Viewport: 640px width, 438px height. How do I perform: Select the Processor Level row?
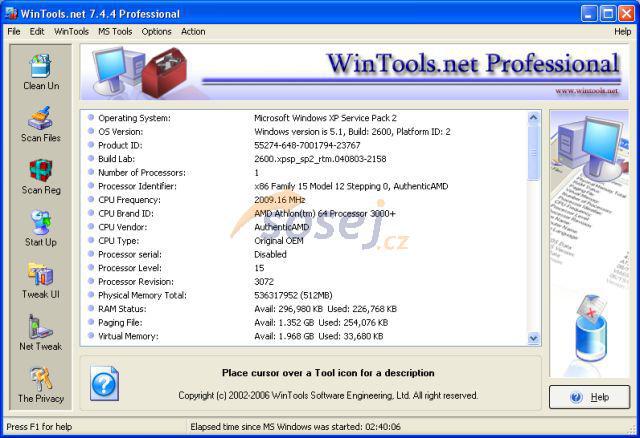tap(306, 268)
